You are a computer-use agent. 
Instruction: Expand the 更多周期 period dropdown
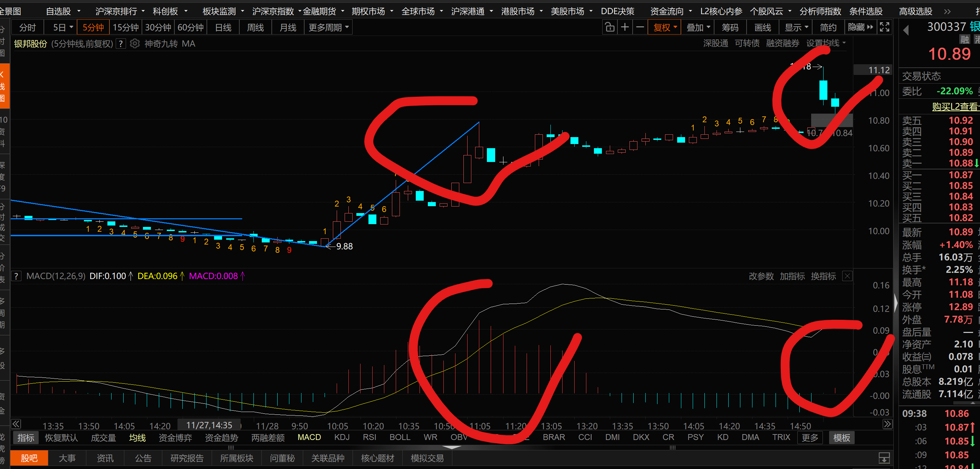328,27
